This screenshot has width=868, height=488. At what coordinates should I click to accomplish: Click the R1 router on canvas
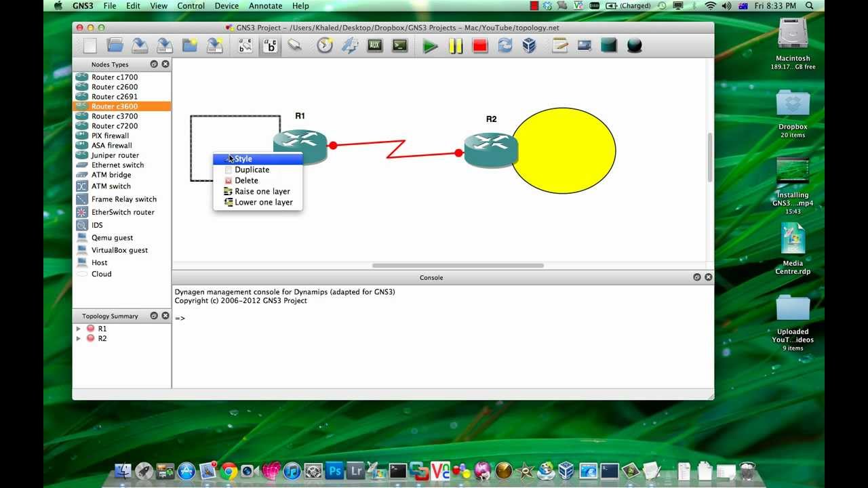pos(300,146)
